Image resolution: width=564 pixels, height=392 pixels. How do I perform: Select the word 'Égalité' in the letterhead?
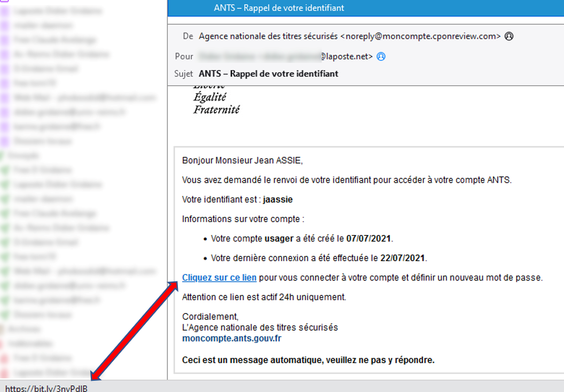click(210, 97)
